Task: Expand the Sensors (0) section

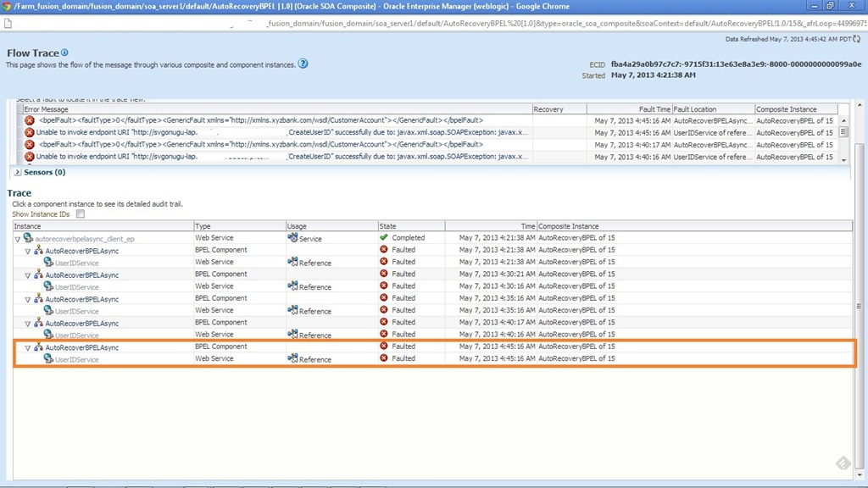Action: tap(18, 172)
